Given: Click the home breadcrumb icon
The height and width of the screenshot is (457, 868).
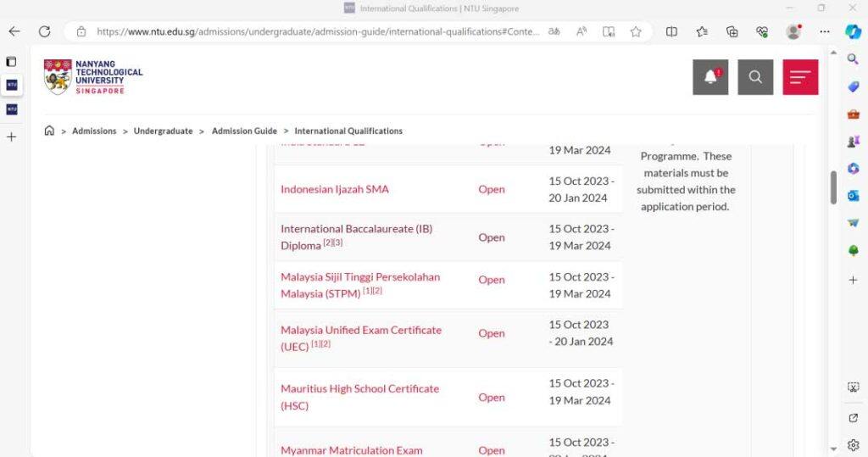Looking at the screenshot, I should [x=49, y=131].
